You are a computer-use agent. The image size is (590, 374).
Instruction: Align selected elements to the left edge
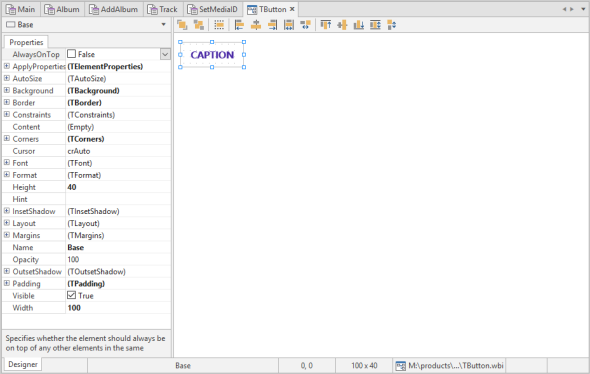click(239, 25)
